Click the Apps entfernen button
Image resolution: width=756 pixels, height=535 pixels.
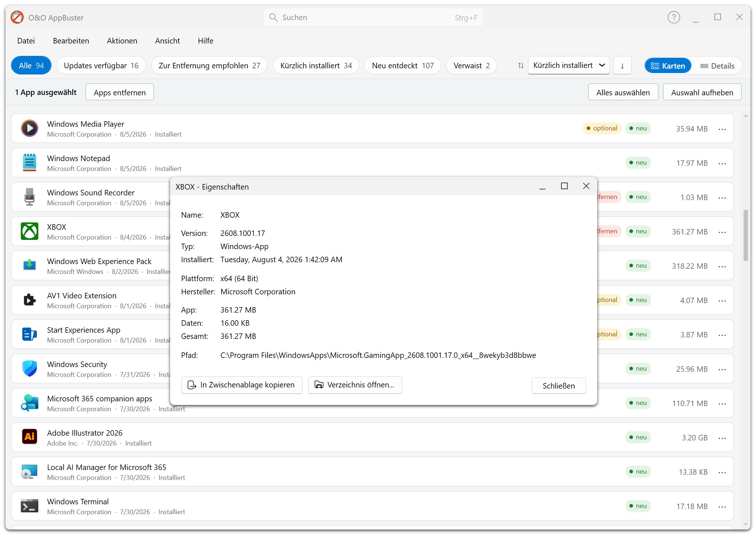coord(120,92)
